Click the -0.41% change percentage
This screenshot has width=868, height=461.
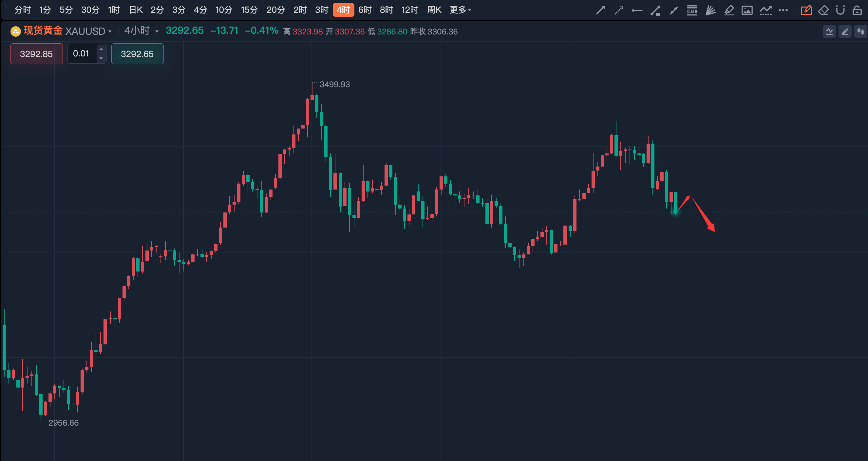[261, 31]
